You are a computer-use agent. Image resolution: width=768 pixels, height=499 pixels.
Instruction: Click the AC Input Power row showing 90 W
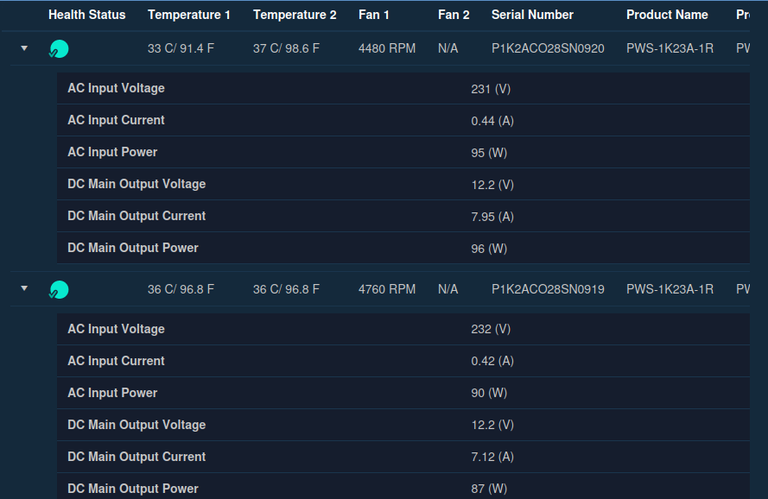click(x=400, y=393)
